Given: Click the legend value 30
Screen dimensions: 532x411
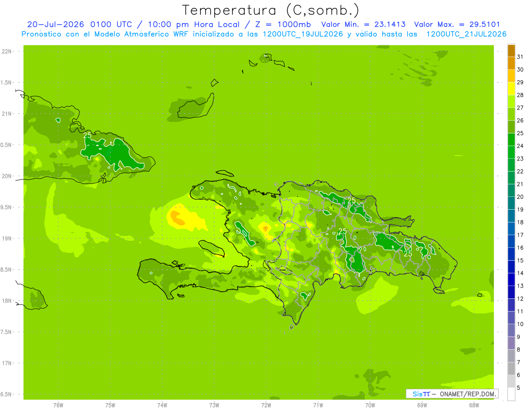Looking at the screenshot, I should (x=520, y=70).
